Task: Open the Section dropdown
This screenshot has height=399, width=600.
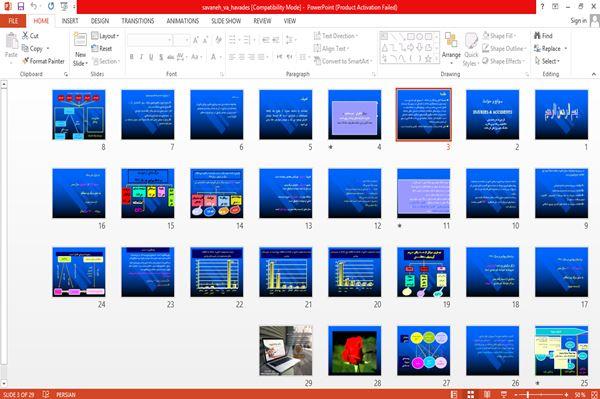Action: pos(106,61)
